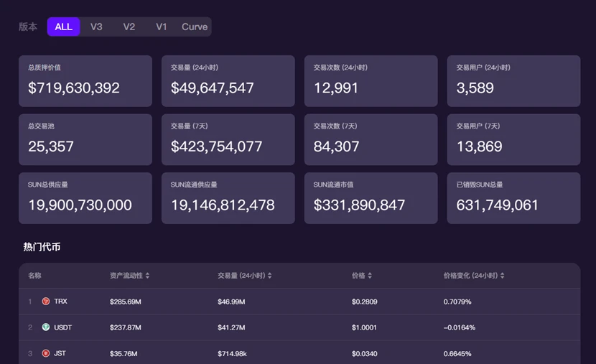Click the USDT token icon
The image size is (596, 364).
[x=46, y=327]
